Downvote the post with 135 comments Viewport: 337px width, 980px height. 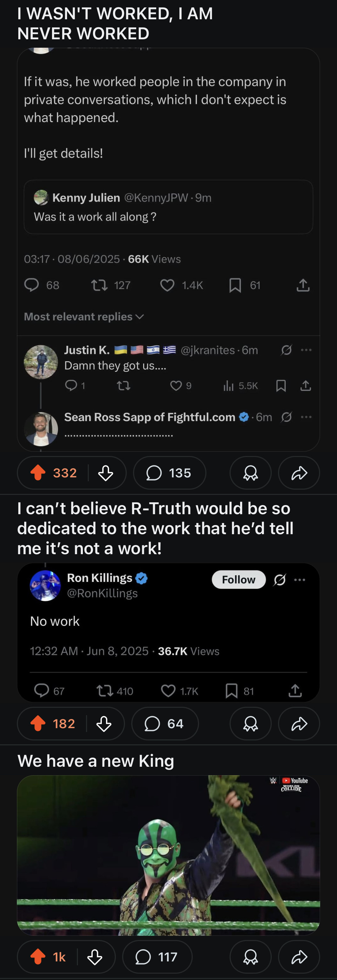click(x=105, y=473)
